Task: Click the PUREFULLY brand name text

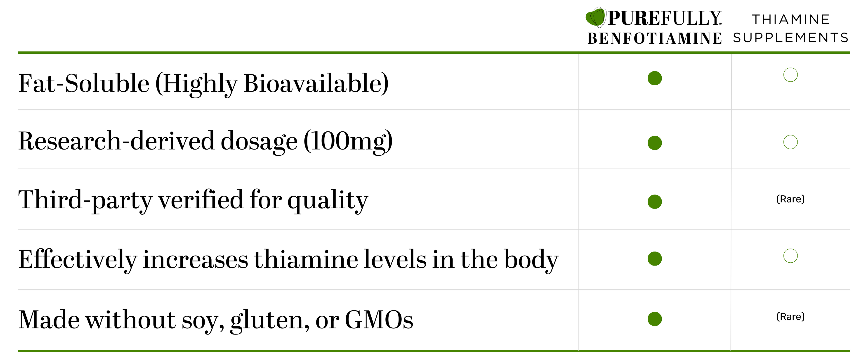Action: click(664, 18)
